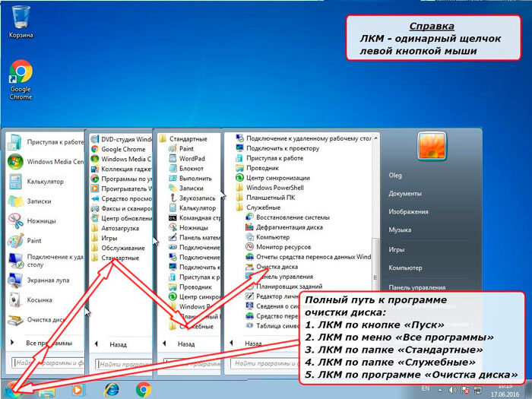The width and height of the screenshot is (532, 399).
Task: Launch the Google Chrome desktop shortcut
Action: (x=21, y=80)
